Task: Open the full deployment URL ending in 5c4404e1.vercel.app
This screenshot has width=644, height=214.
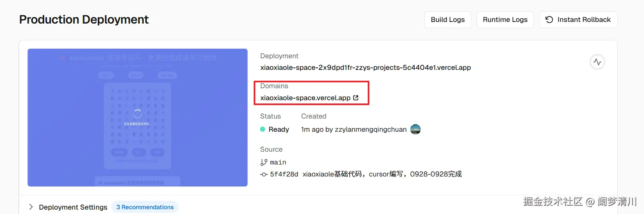Action: tap(365, 67)
